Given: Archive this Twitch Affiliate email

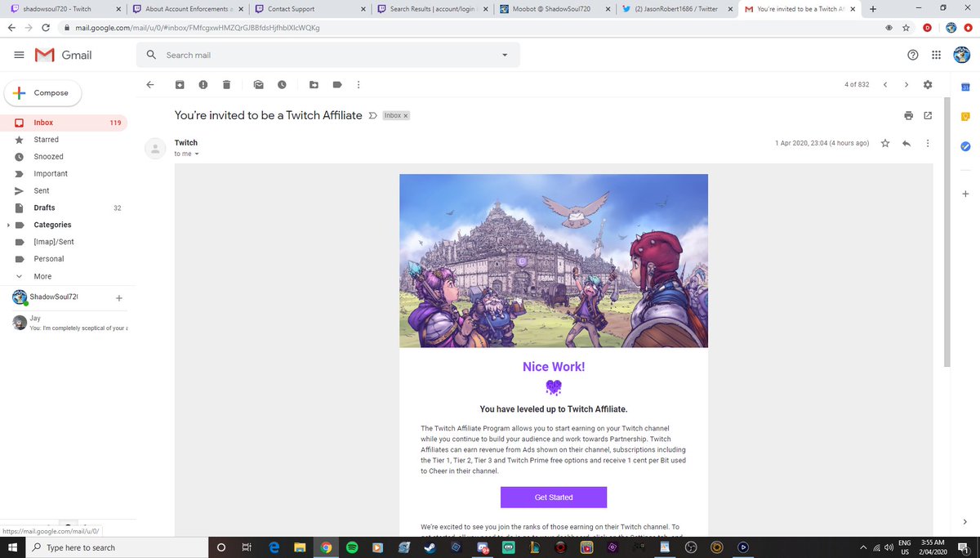Looking at the screenshot, I should pos(180,84).
